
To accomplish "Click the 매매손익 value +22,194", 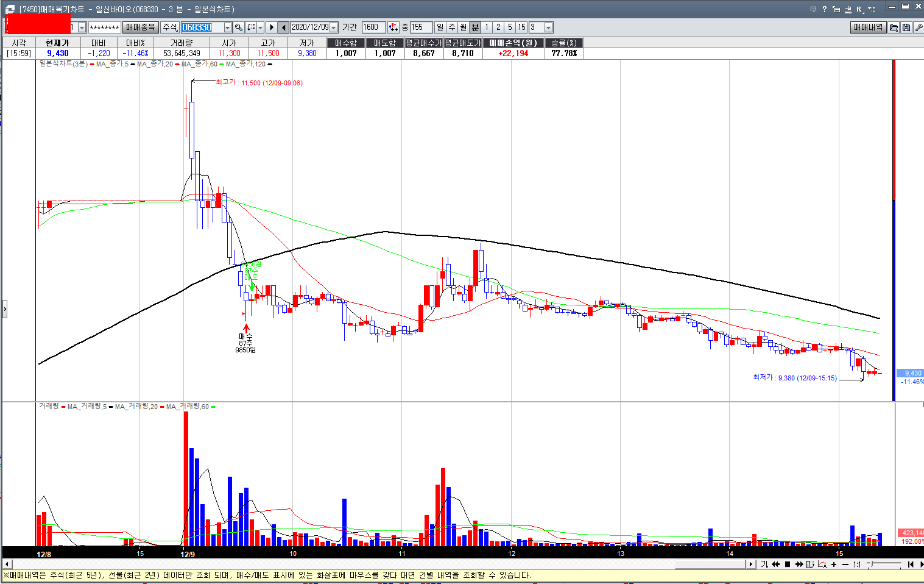I will (x=513, y=53).
